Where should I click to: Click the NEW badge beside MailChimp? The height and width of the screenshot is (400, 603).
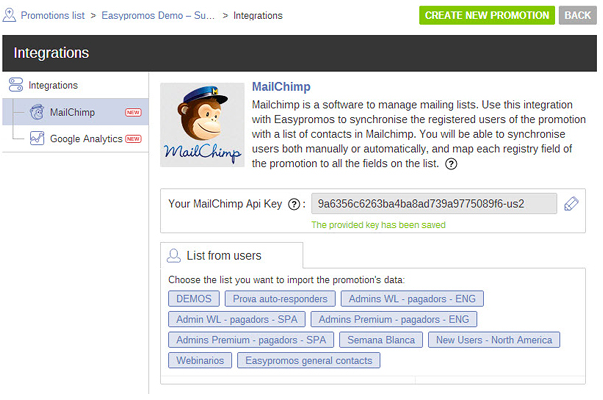pyautogui.click(x=133, y=112)
